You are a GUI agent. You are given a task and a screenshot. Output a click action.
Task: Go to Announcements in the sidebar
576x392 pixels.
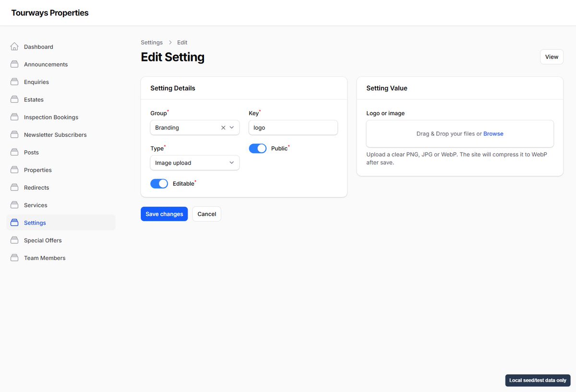tap(61, 64)
